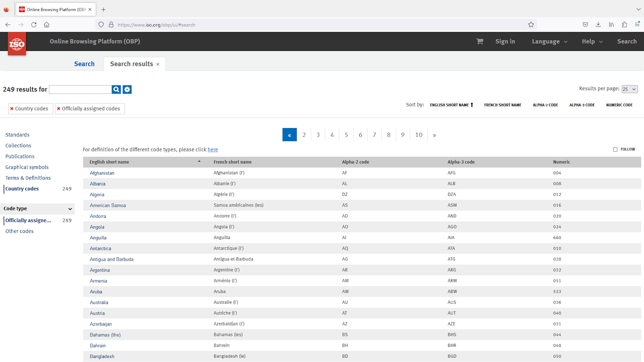Click the search magnifier icon in toolbar
The width and height of the screenshot is (644, 362).
click(x=116, y=89)
